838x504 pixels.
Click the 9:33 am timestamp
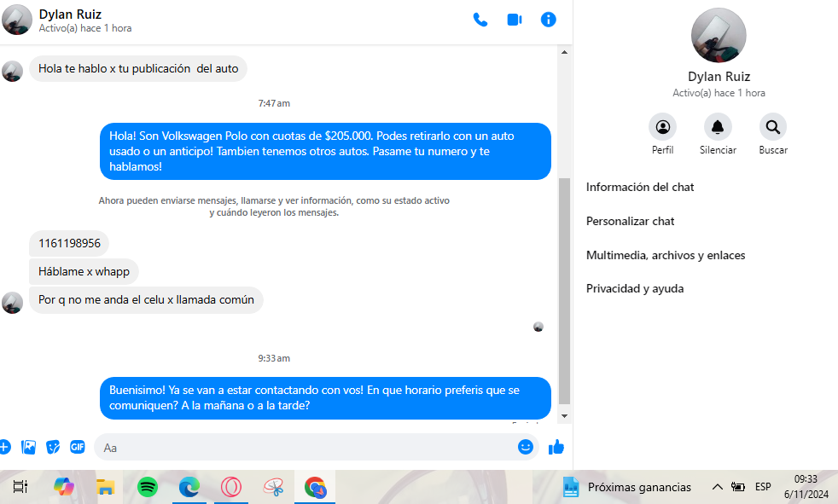pyautogui.click(x=274, y=358)
